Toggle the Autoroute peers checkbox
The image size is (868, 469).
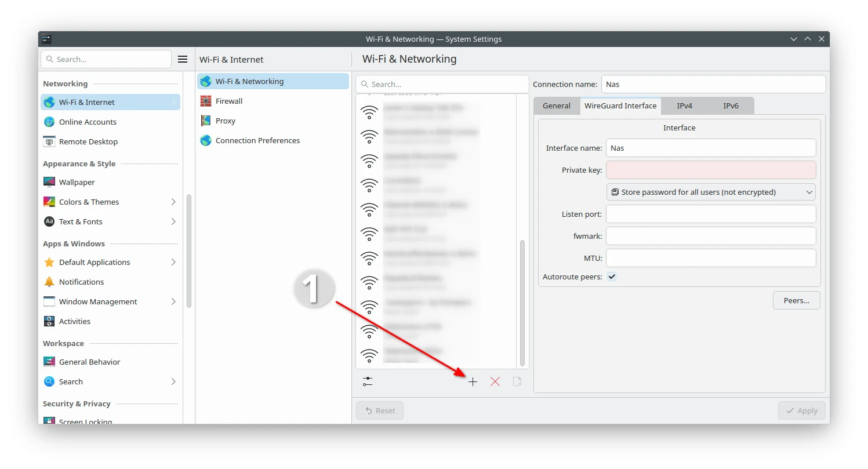click(x=612, y=277)
